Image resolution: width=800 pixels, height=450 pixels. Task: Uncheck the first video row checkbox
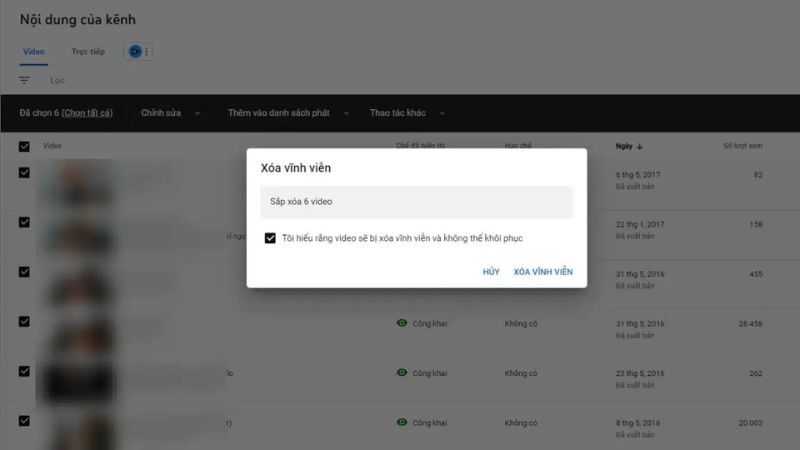[x=24, y=172]
